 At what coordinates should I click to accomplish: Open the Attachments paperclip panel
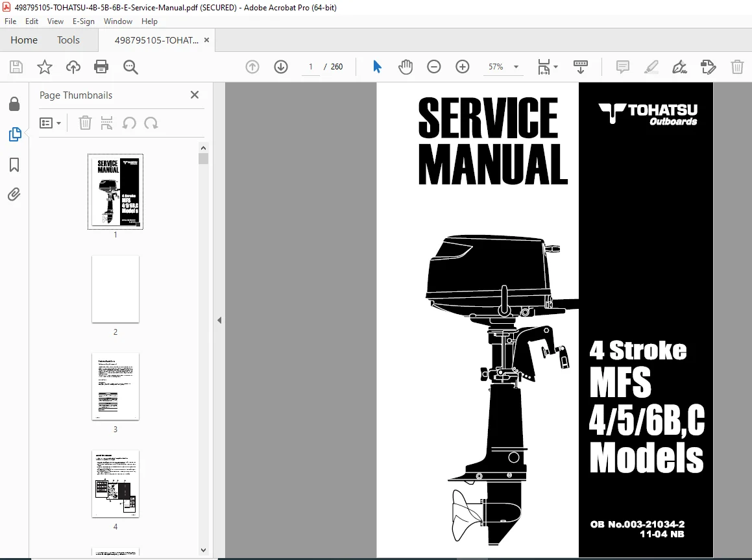[14, 194]
